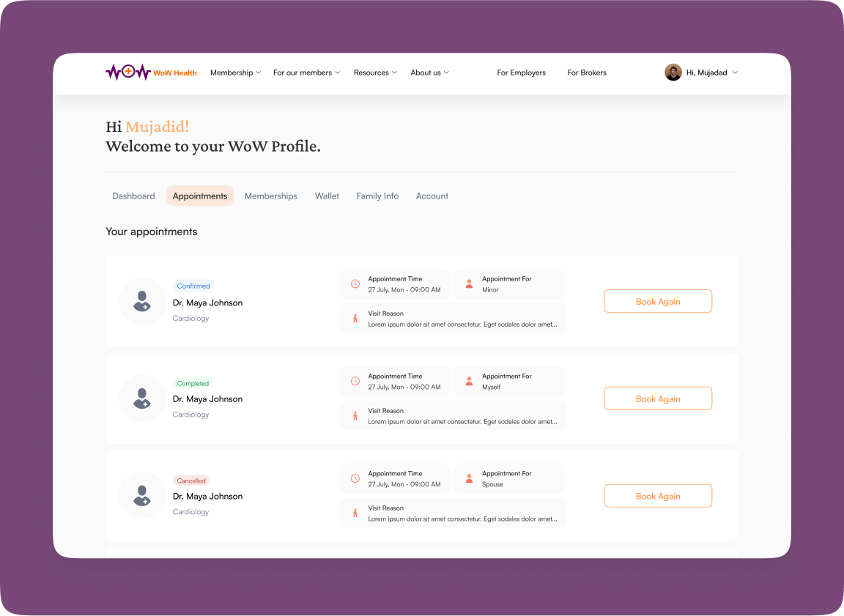Image resolution: width=844 pixels, height=616 pixels.
Task: Book Again for the Confirmed appointment
Action: click(x=658, y=301)
